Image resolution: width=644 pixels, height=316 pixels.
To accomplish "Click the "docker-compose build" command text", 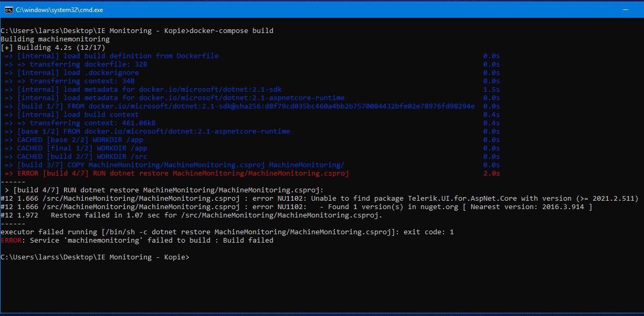I will click(231, 31).
